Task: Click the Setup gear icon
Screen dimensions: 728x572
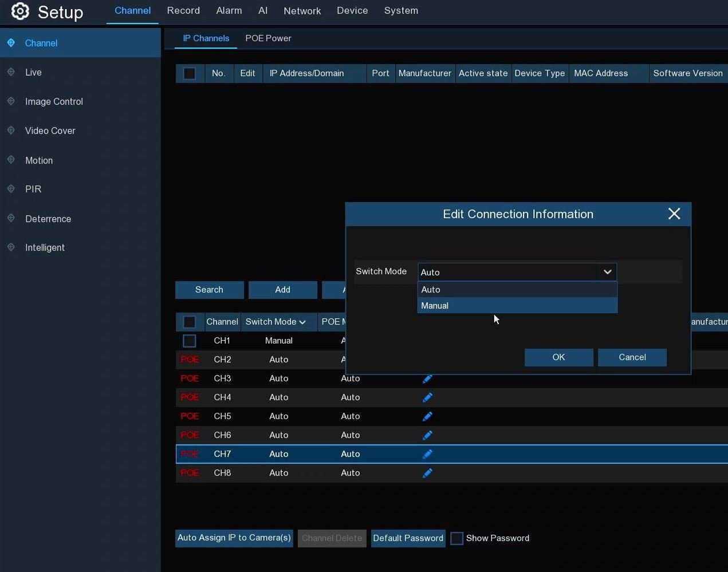Action: [20, 11]
